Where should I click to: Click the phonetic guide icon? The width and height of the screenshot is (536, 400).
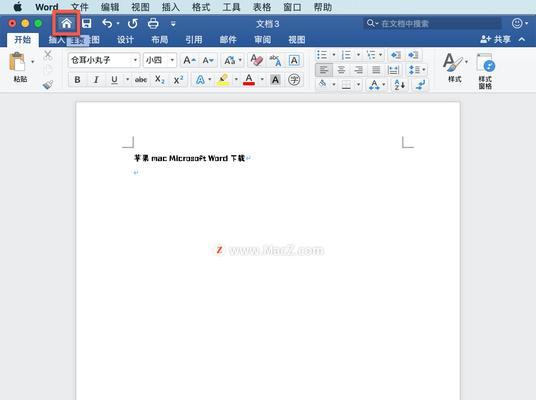point(275,60)
